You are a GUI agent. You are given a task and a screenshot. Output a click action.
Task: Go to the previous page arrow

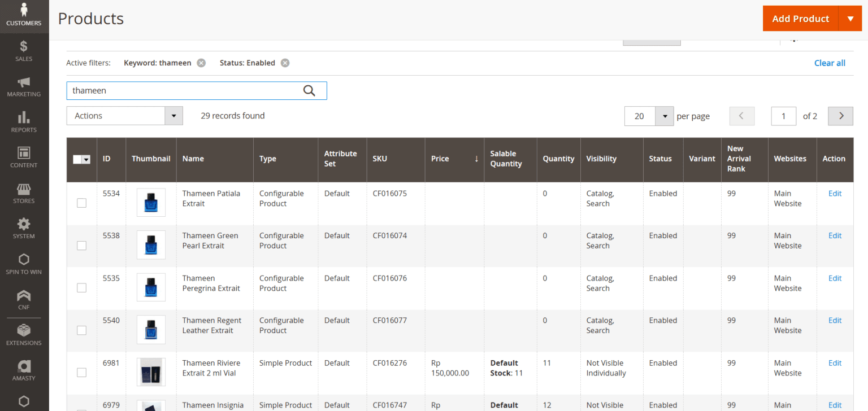pos(742,116)
